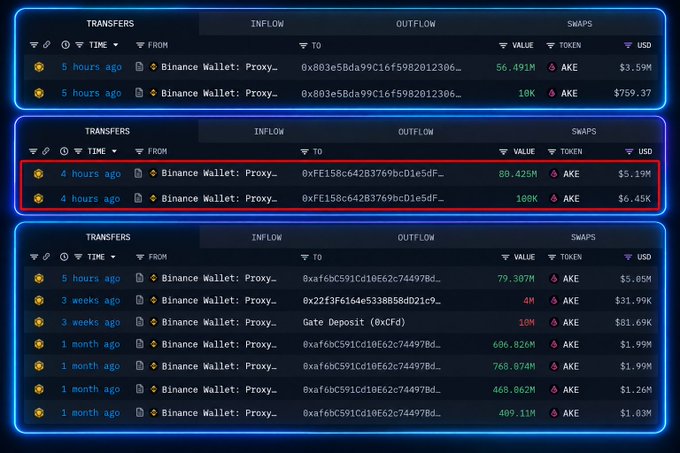
Task: Click the TOKEN filter icon in top panel
Action: pyautogui.click(x=550, y=46)
